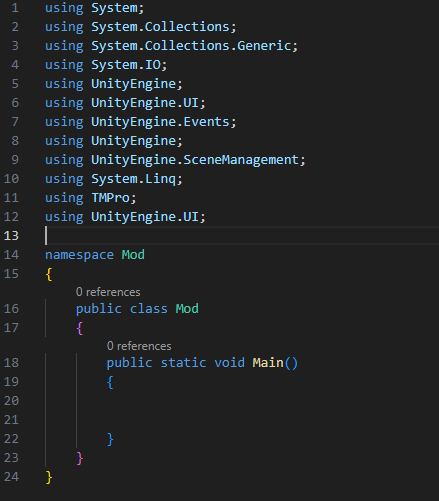Select line 1 via its line number
439x501 pixels.
click(x=15, y=8)
